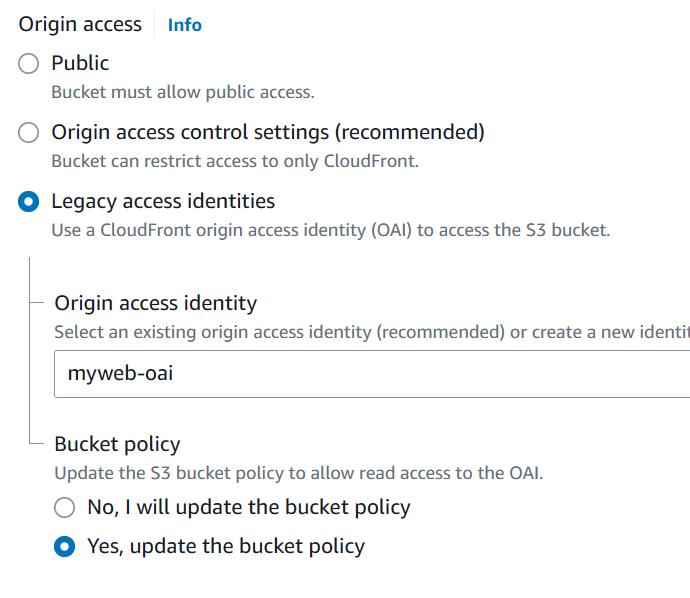Image resolution: width=690 pixels, height=598 pixels.
Task: Click the "Bucket policy" heading
Action: [117, 444]
